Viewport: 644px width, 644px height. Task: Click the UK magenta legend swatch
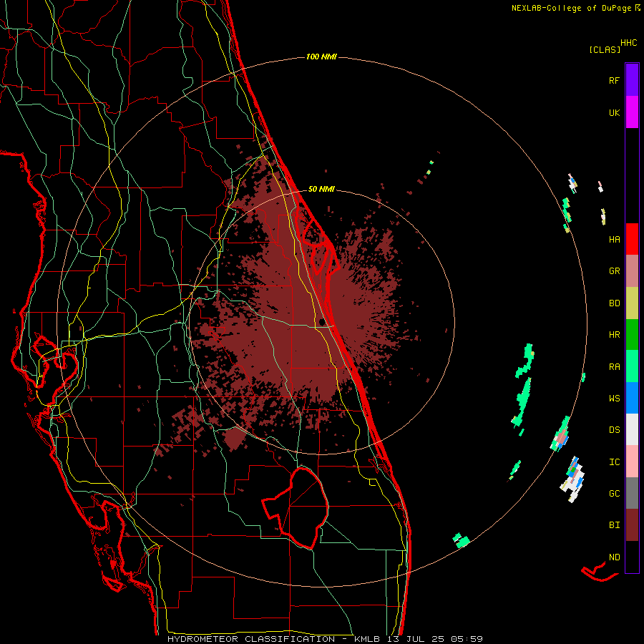coord(632,112)
